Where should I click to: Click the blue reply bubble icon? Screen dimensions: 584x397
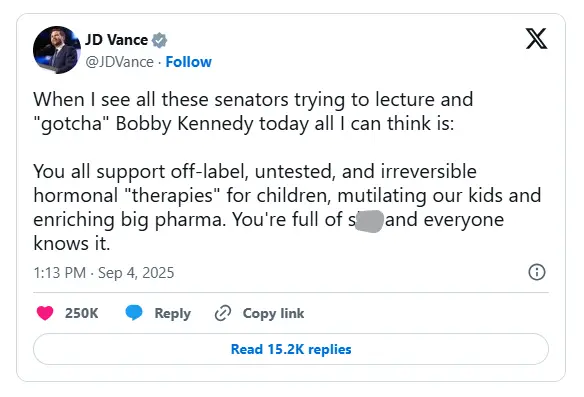point(134,312)
